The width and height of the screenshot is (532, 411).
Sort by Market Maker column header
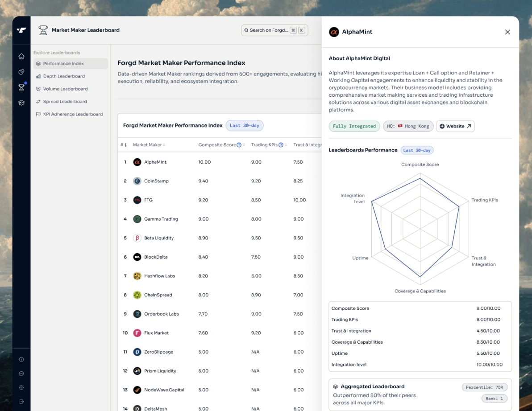coord(149,145)
